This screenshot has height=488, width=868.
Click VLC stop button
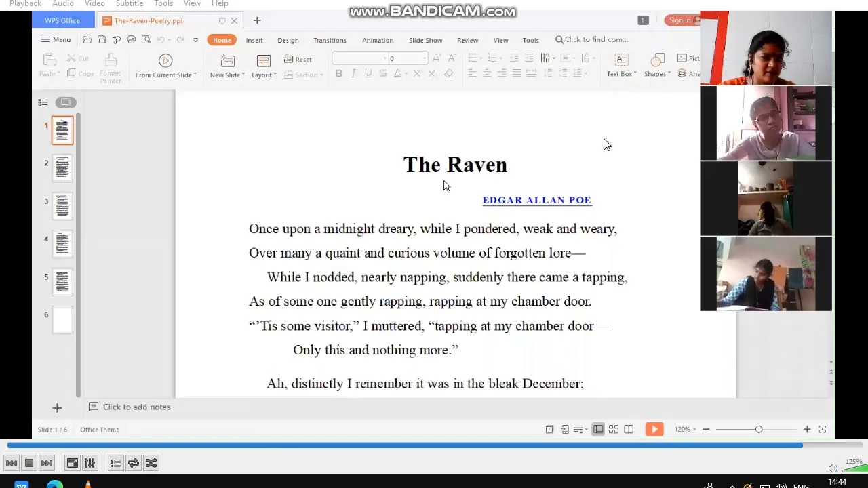tap(29, 464)
